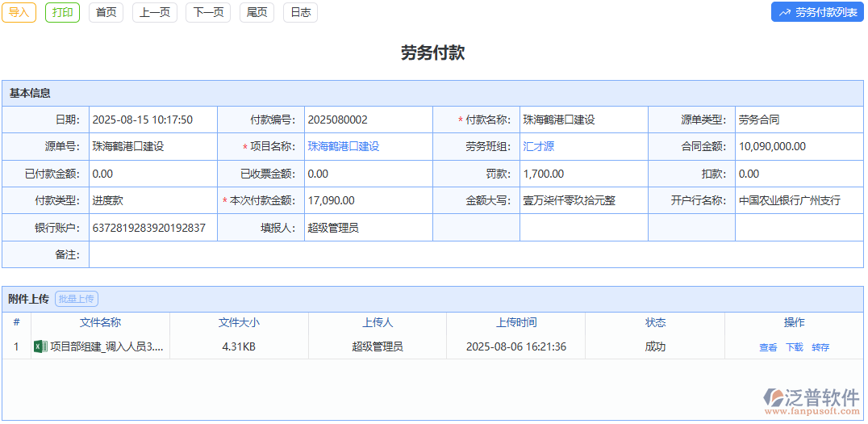Open the 劳务付款列表 list
Screen dimensions: 868x424
(x=817, y=12)
